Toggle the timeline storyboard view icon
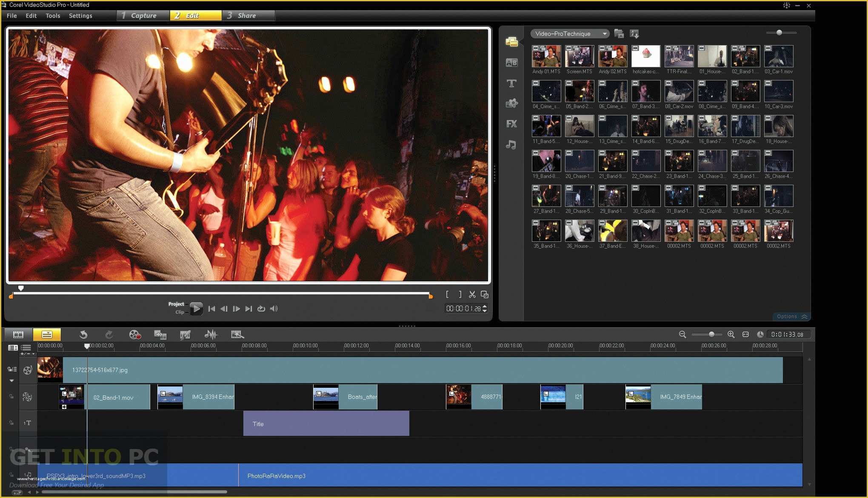This screenshot has height=498, width=868. click(17, 334)
